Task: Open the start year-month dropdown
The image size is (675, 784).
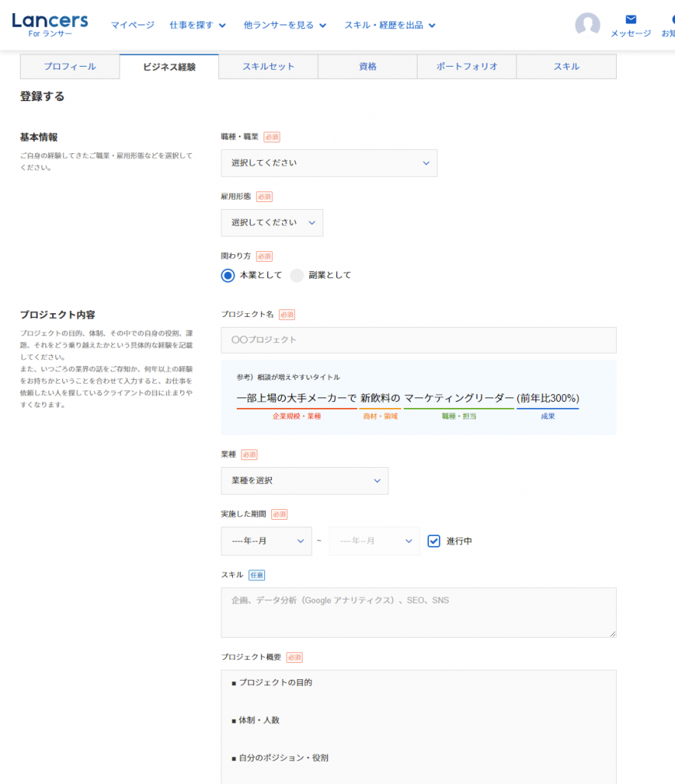Action: click(x=266, y=540)
